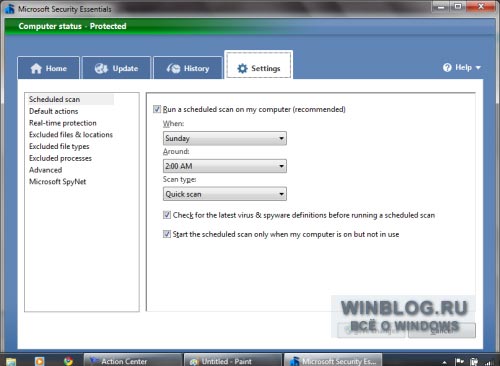Open Microsoft SpyNet settings
This screenshot has width=500, height=366.
tap(57, 182)
